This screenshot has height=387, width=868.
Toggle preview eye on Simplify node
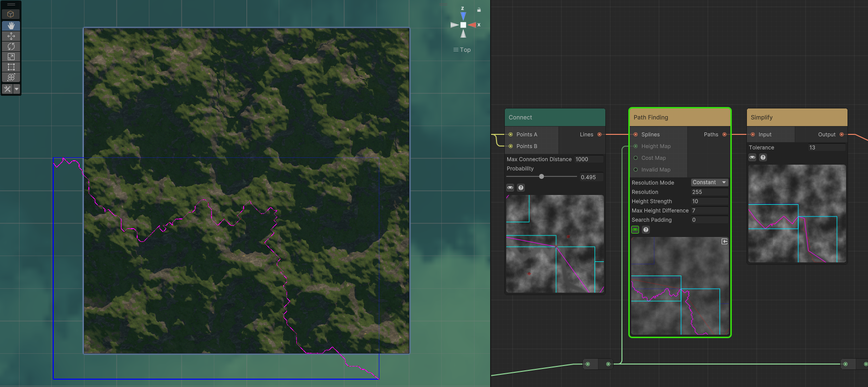tap(752, 157)
